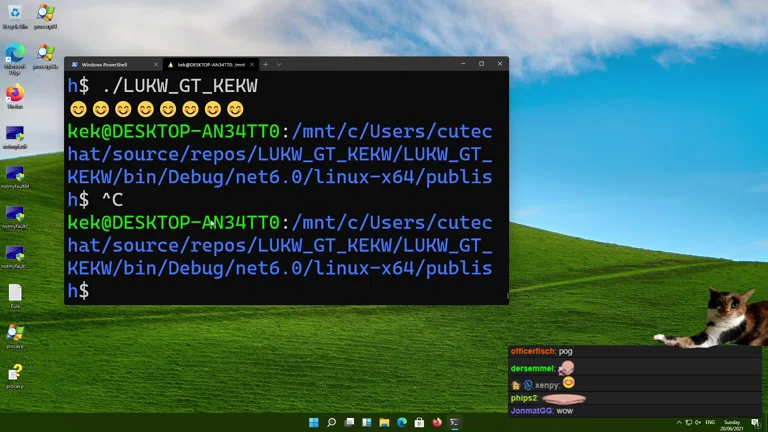This screenshot has height=432, width=768.
Task: Select the notmyfault64 desktop icon
Action: point(15,177)
